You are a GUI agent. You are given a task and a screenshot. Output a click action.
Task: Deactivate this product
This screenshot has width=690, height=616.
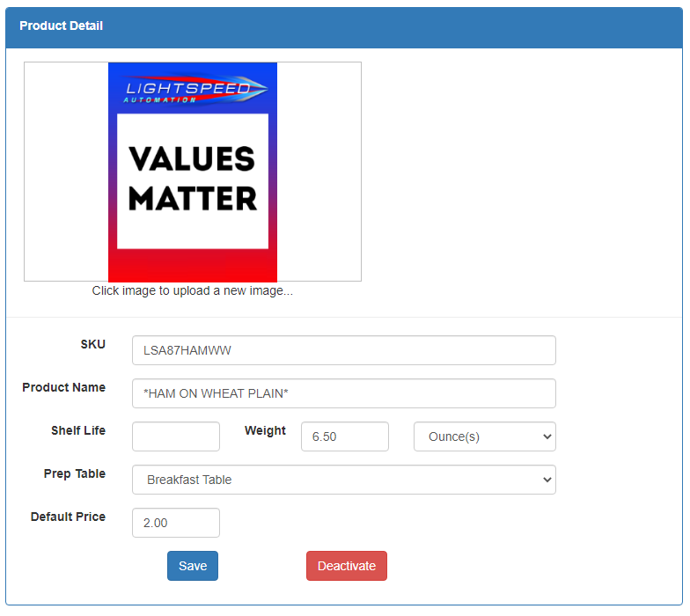[347, 566]
